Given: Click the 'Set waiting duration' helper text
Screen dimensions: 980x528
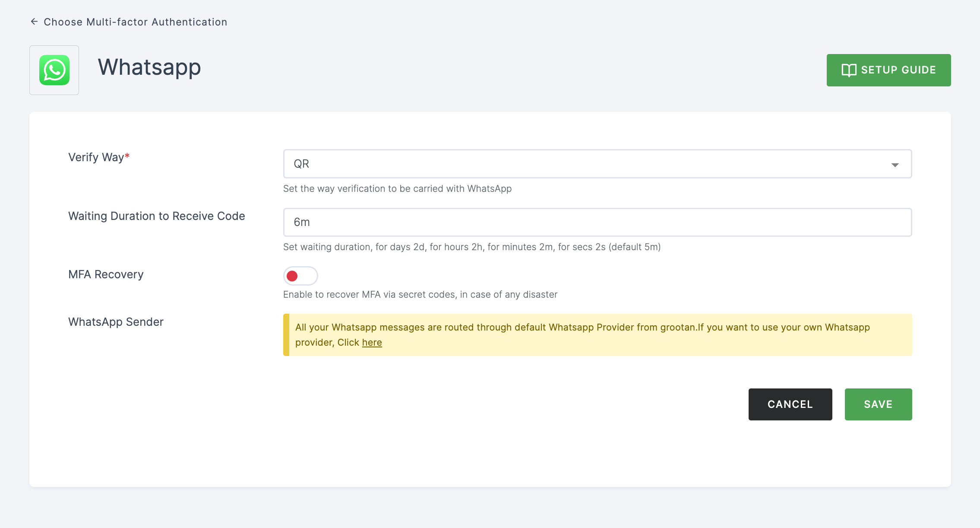Looking at the screenshot, I should (x=472, y=247).
